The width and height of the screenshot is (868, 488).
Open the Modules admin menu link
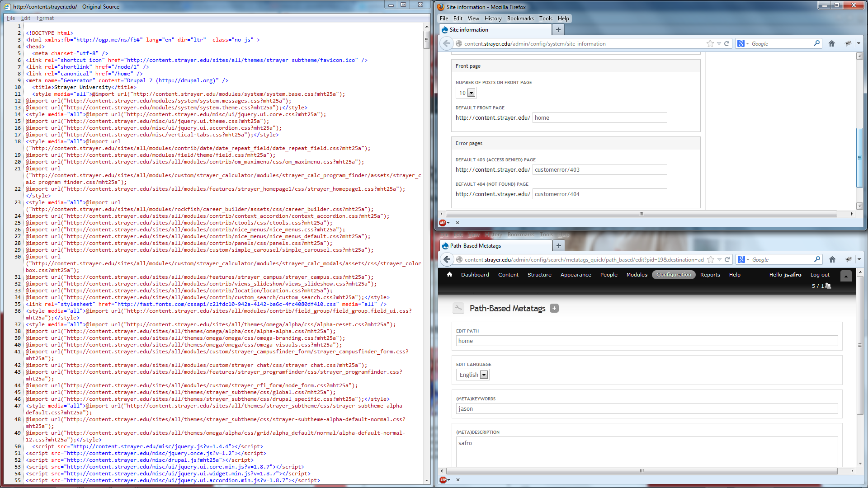(637, 275)
